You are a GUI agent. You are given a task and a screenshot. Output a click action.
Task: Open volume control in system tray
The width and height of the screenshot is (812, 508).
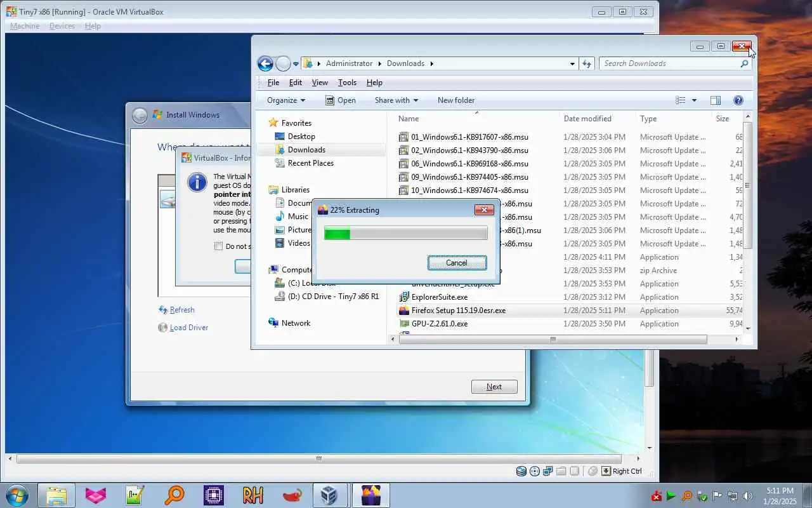click(x=748, y=496)
